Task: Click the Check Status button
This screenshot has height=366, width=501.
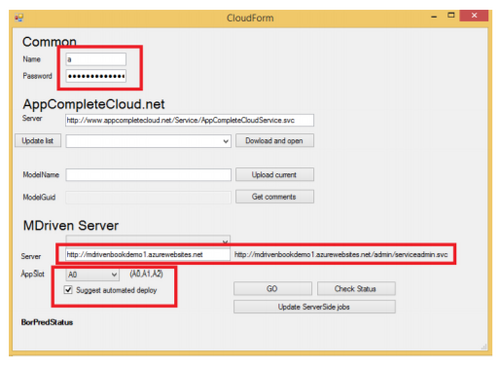Action: 356,289
